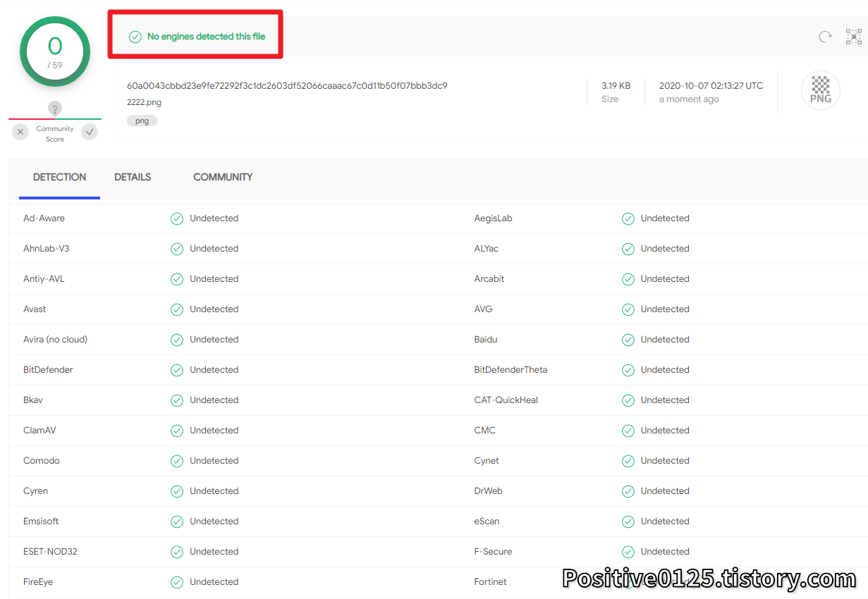Viewport: 868px width, 599px height.
Task: Click checkmark icon in Baidu row
Action: click(x=628, y=340)
